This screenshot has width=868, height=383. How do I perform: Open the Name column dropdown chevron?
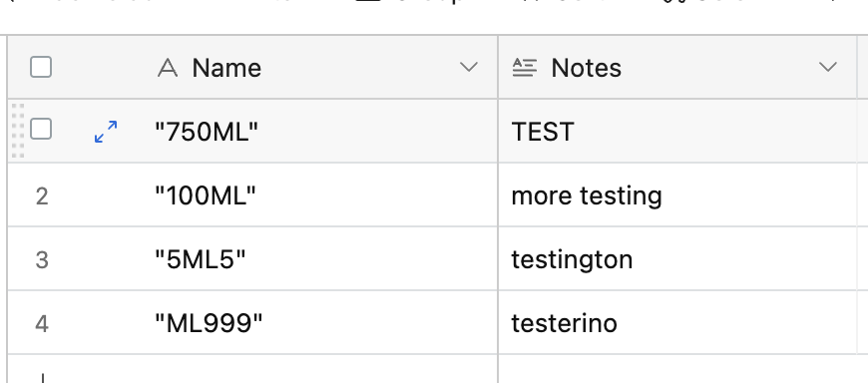[469, 68]
